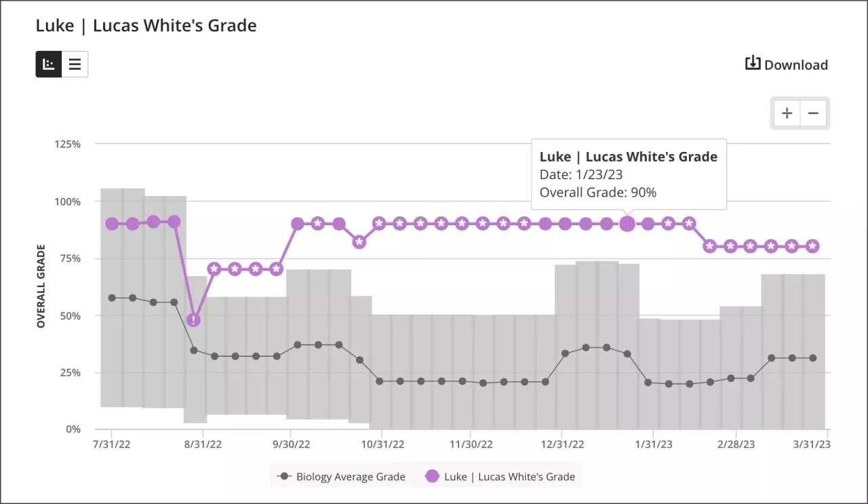Click the zoom out minus icon
This screenshot has height=504, width=868.
click(813, 113)
